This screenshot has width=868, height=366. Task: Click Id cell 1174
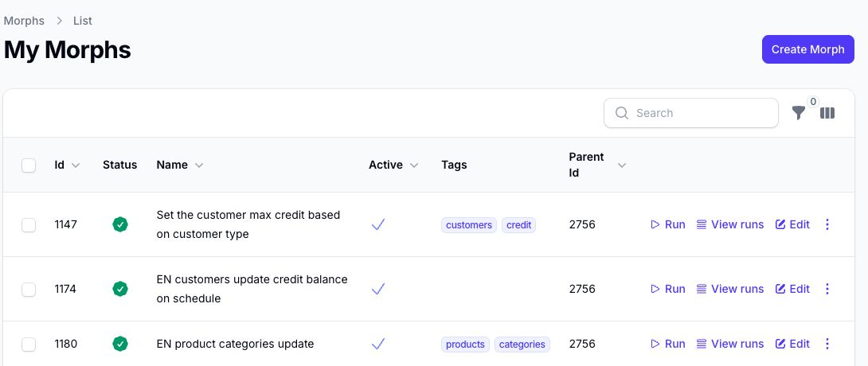pos(65,289)
